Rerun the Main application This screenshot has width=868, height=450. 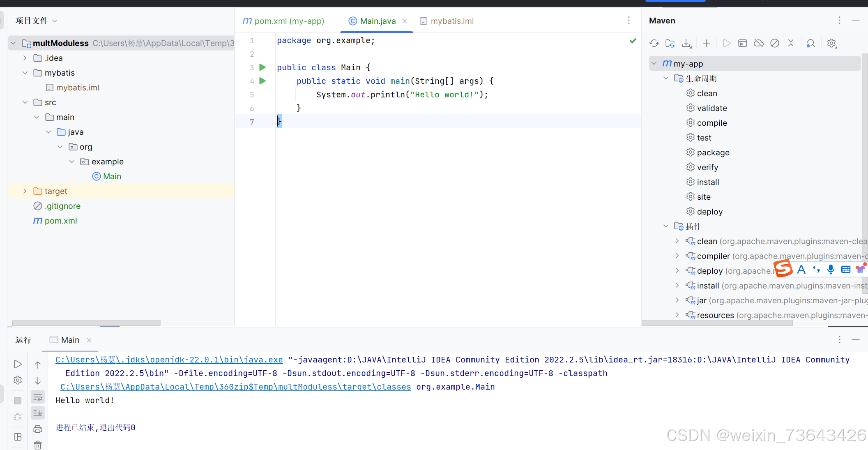[x=18, y=364]
